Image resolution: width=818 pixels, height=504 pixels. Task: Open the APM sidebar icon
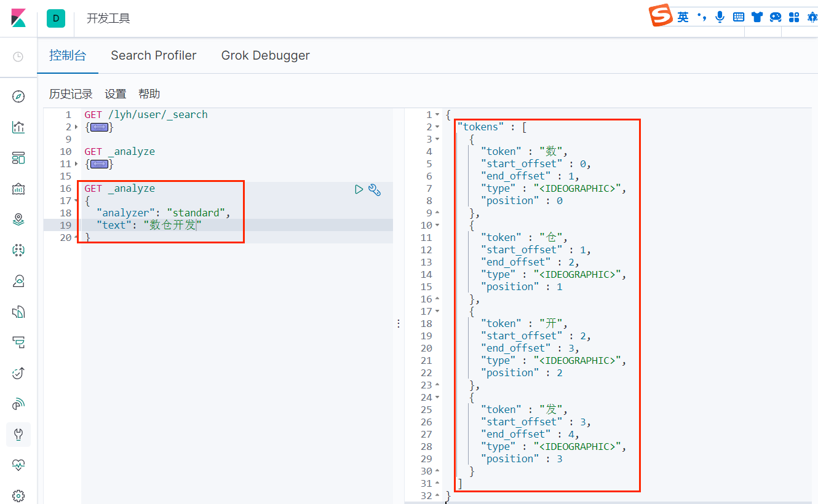(18, 342)
